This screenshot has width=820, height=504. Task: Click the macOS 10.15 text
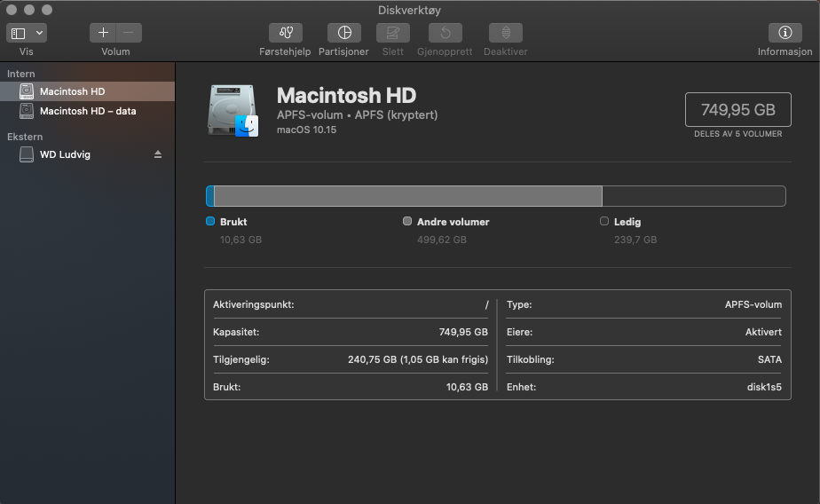click(x=306, y=130)
